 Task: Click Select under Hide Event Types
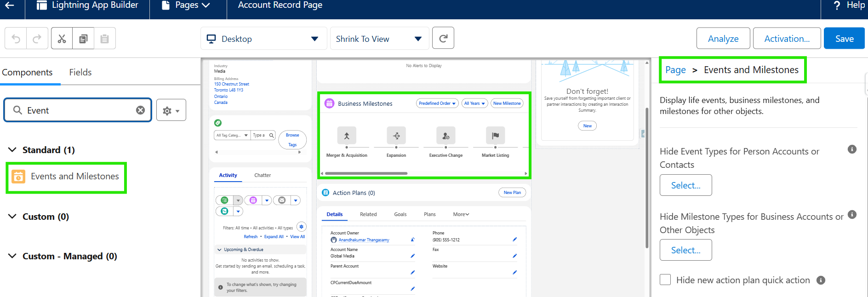[686, 185]
